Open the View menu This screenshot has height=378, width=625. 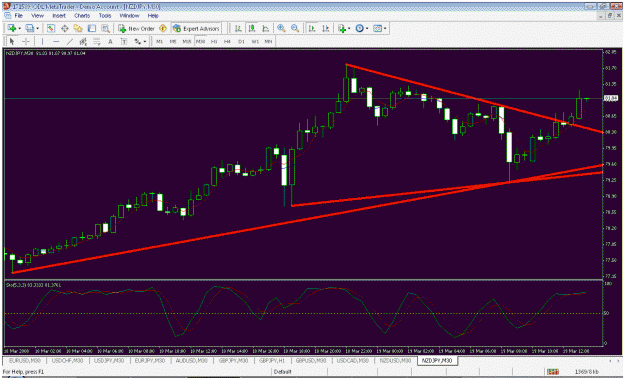[x=37, y=16]
